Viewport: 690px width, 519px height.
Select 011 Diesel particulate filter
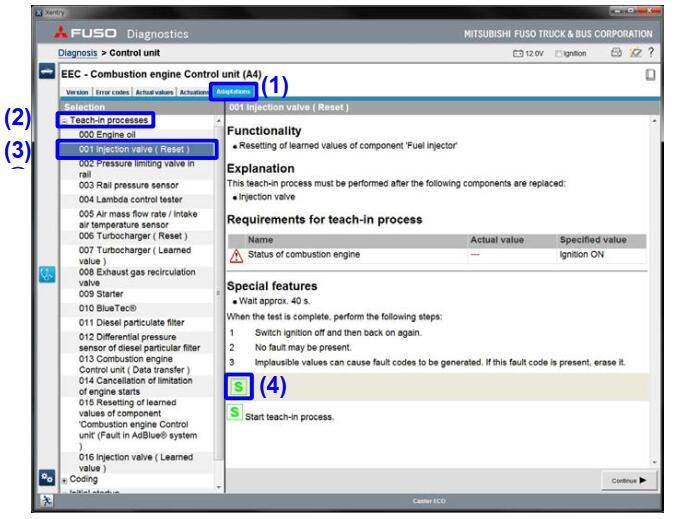coord(136,323)
